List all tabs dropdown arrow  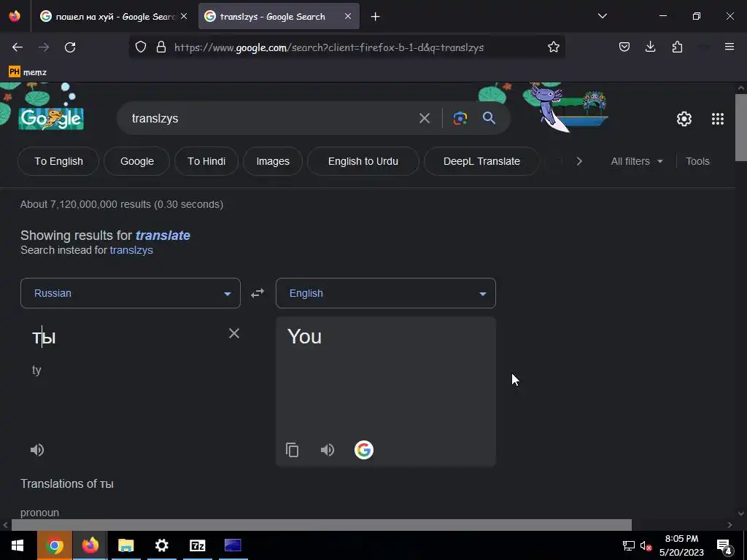(602, 16)
